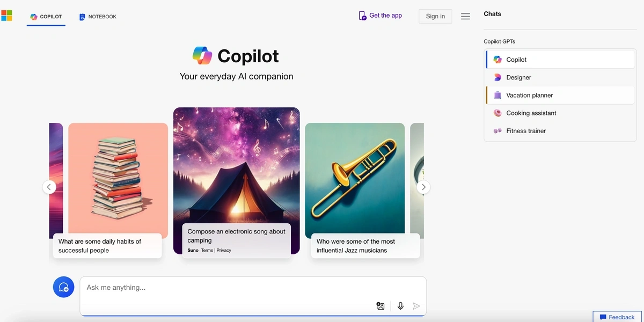This screenshot has width=644, height=322.
Task: Select the Designer GPT
Action: pos(560,77)
